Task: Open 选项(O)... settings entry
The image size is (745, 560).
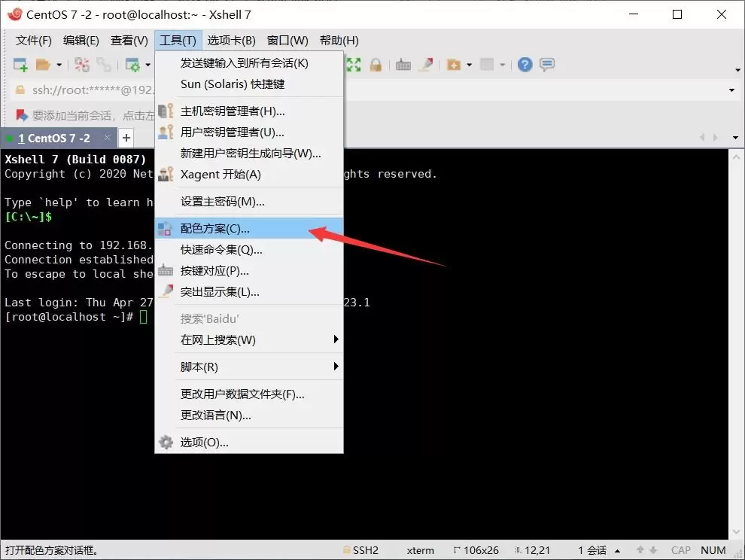Action: pos(249,442)
